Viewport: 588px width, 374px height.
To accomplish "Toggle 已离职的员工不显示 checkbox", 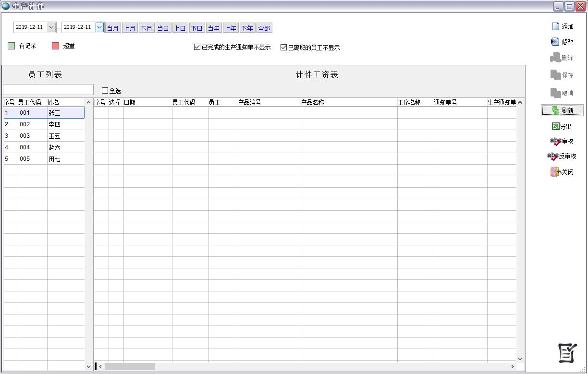I will tap(283, 47).
